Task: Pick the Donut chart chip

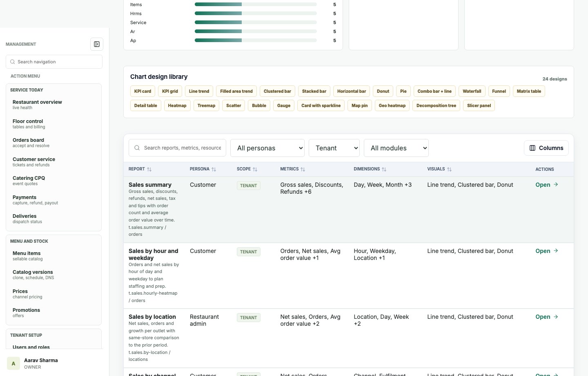Action: point(383,91)
